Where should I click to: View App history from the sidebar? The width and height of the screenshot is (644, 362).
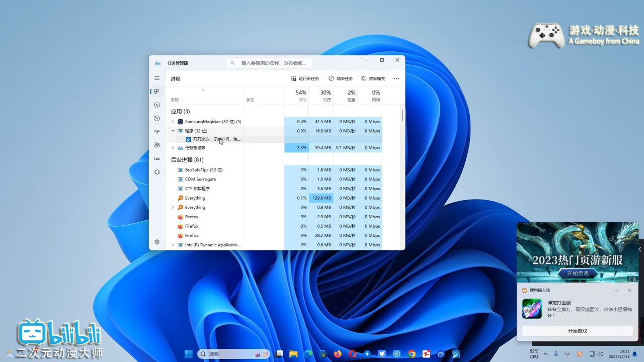pyautogui.click(x=156, y=118)
